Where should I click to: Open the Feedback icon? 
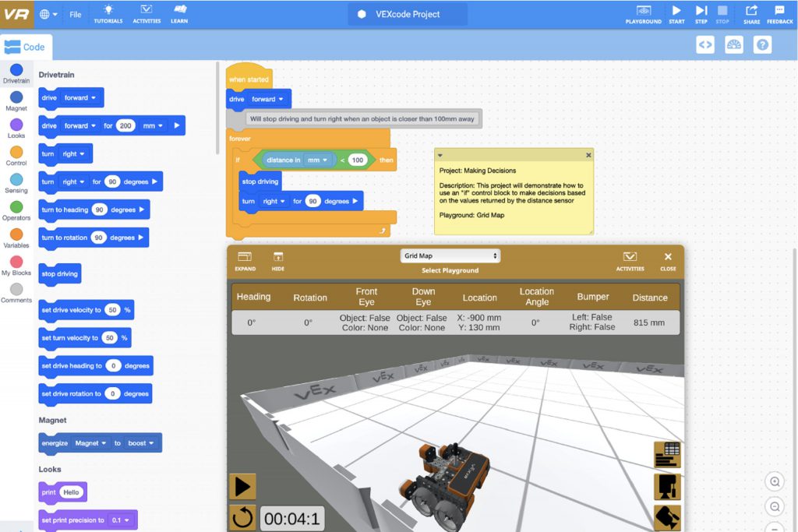(779, 14)
